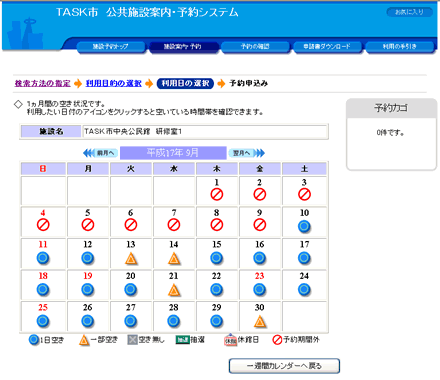Follow the 検索方法の指定 breadcrumb link

pyautogui.click(x=42, y=83)
